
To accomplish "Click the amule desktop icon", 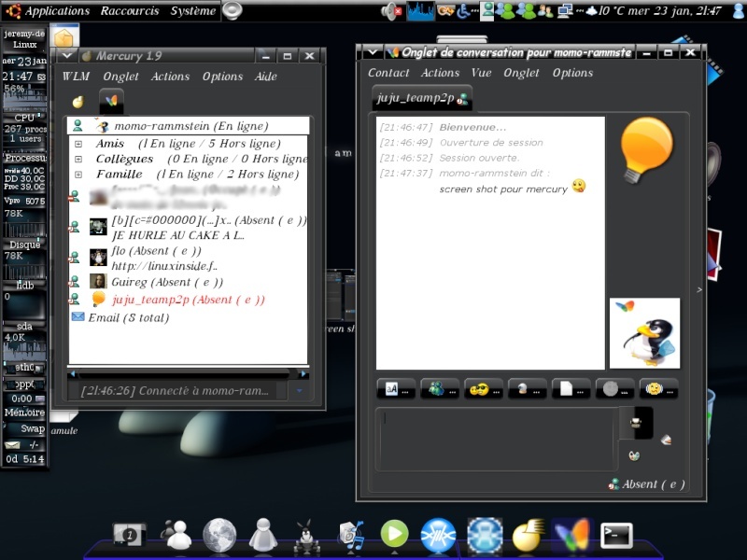I will click(63, 423).
